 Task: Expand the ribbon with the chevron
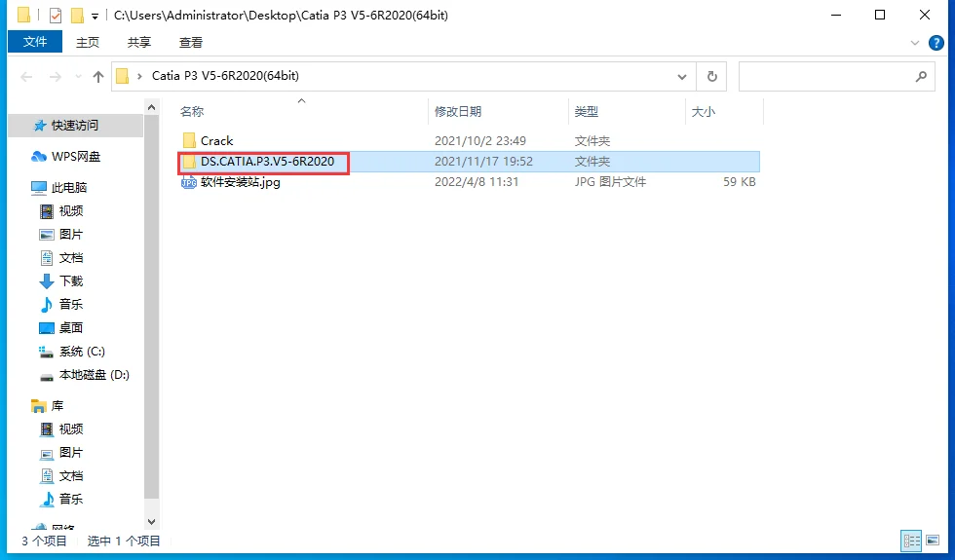coord(914,43)
